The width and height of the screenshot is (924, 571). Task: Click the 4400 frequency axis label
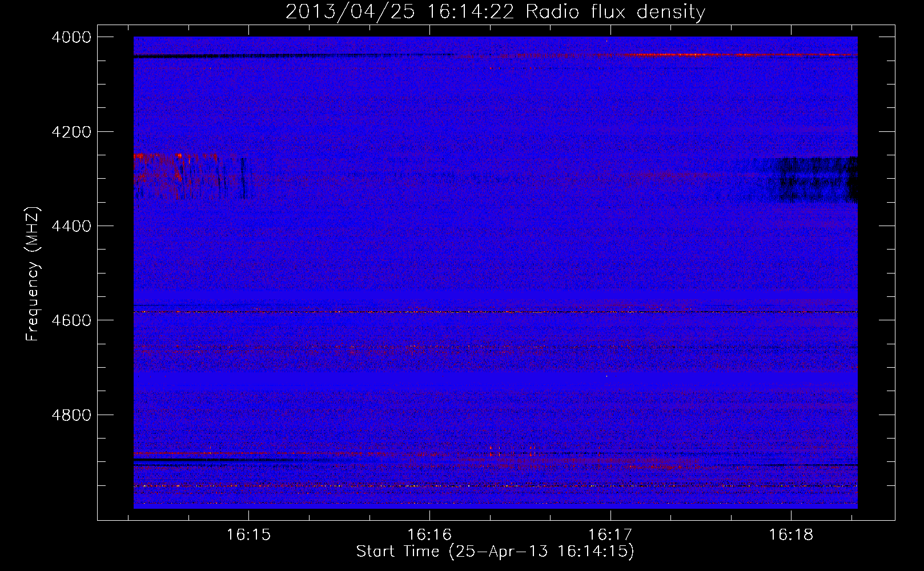[71, 226]
